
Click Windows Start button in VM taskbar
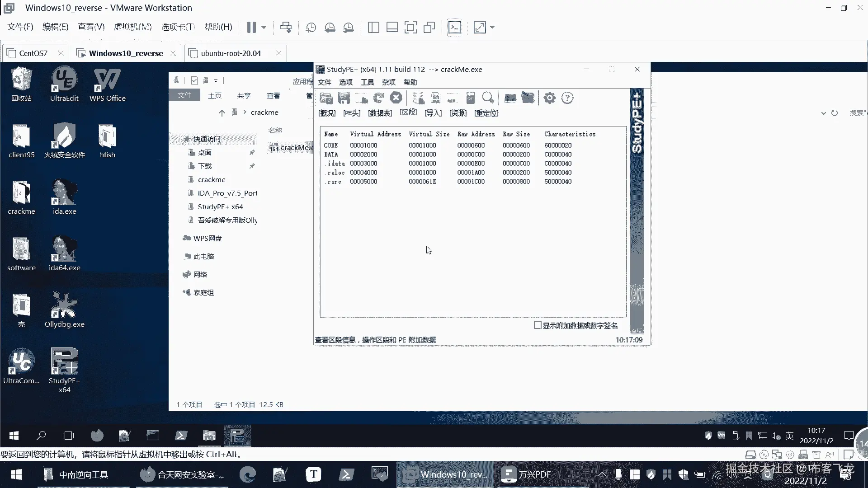click(x=14, y=436)
